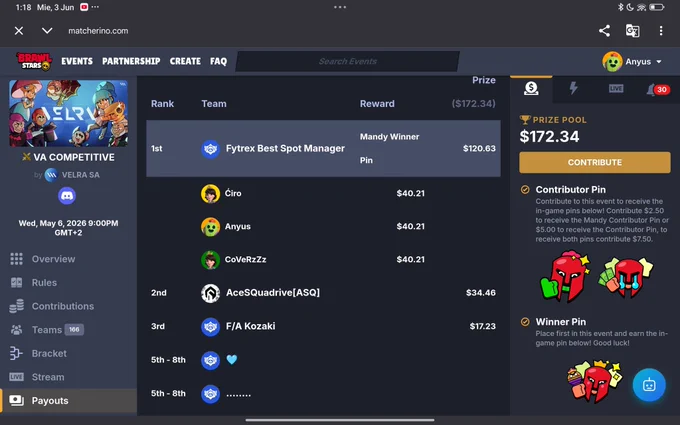Click the Payouts money icon
The image size is (680, 425).
point(16,400)
